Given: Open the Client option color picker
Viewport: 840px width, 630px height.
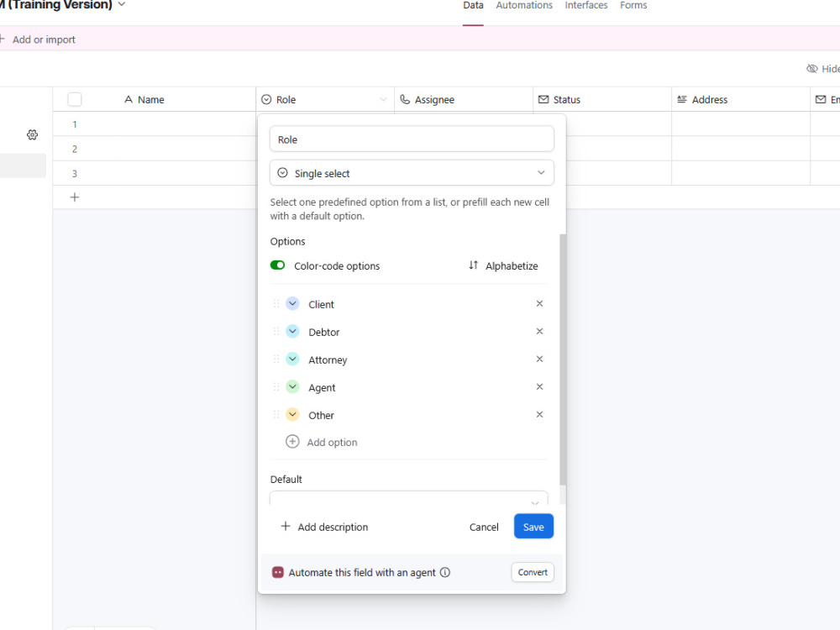Looking at the screenshot, I should tap(292, 304).
